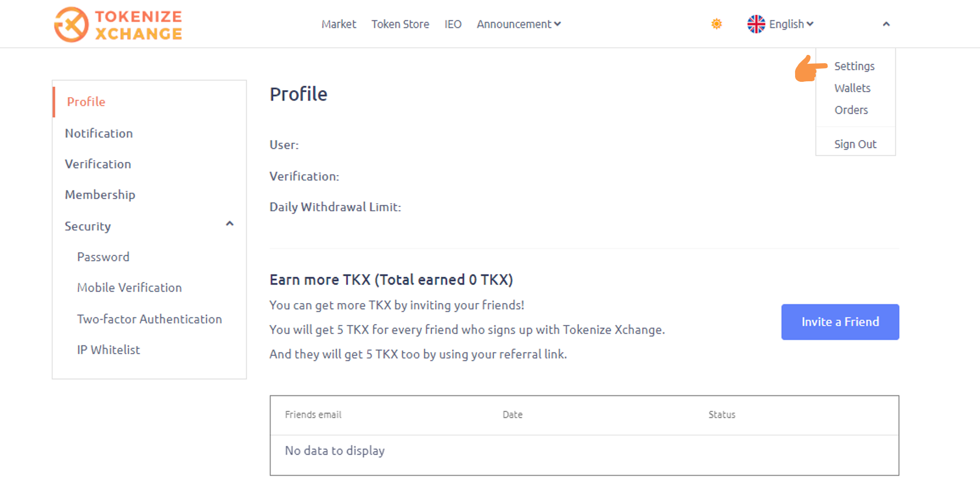Toggle the sun theme icon

(716, 24)
